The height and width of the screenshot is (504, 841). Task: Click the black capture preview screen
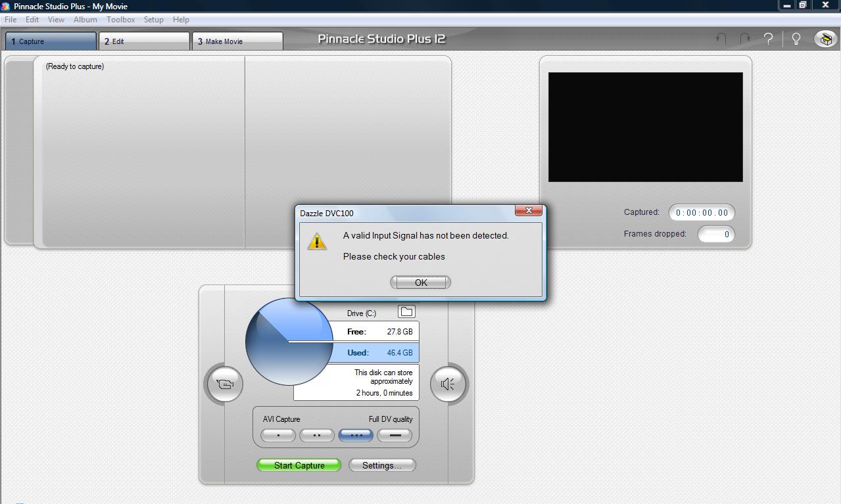[645, 127]
